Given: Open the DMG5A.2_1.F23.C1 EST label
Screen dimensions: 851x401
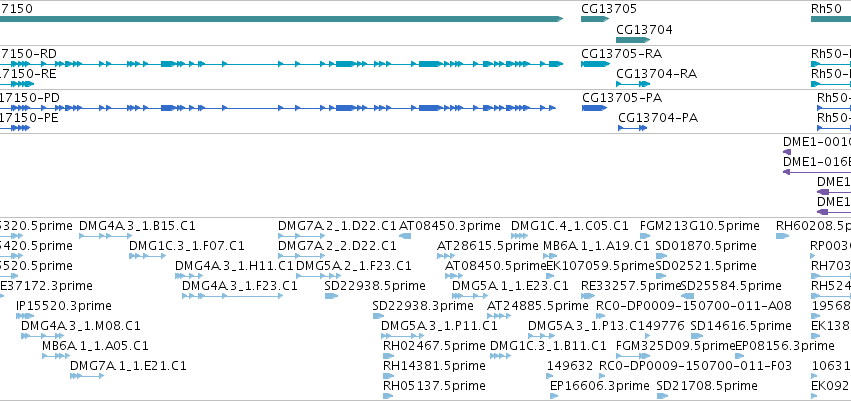Looking at the screenshot, I should (354, 266).
